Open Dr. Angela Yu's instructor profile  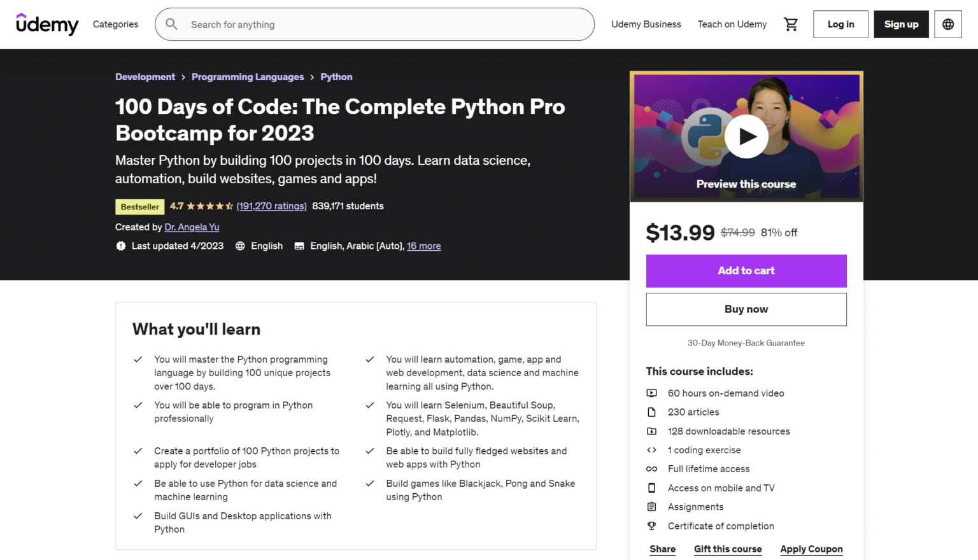[192, 227]
